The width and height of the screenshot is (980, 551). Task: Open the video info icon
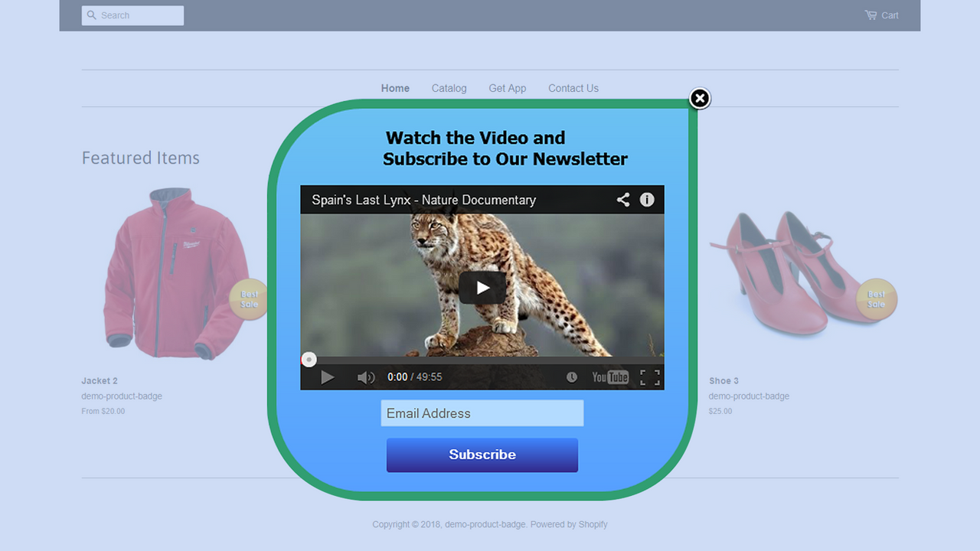(x=647, y=200)
